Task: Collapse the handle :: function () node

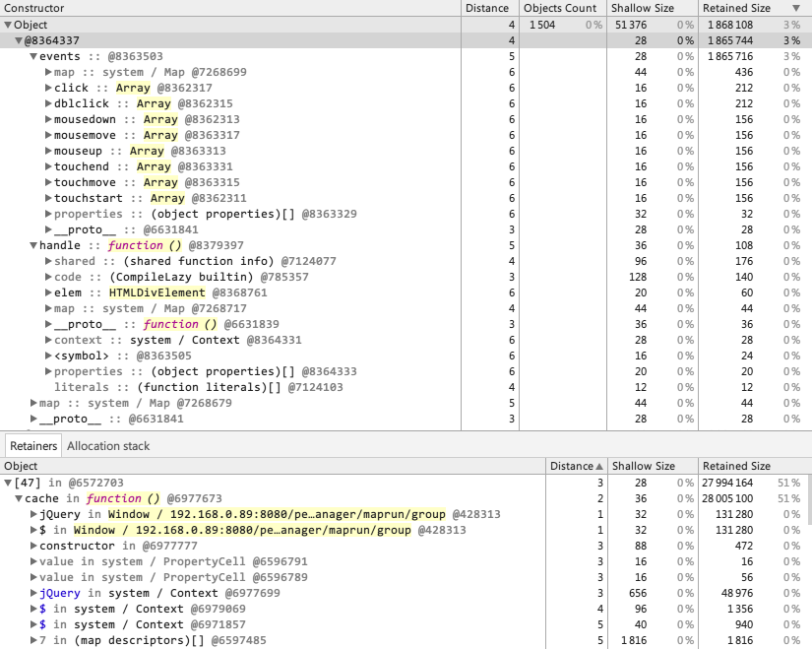Action: pyautogui.click(x=33, y=245)
